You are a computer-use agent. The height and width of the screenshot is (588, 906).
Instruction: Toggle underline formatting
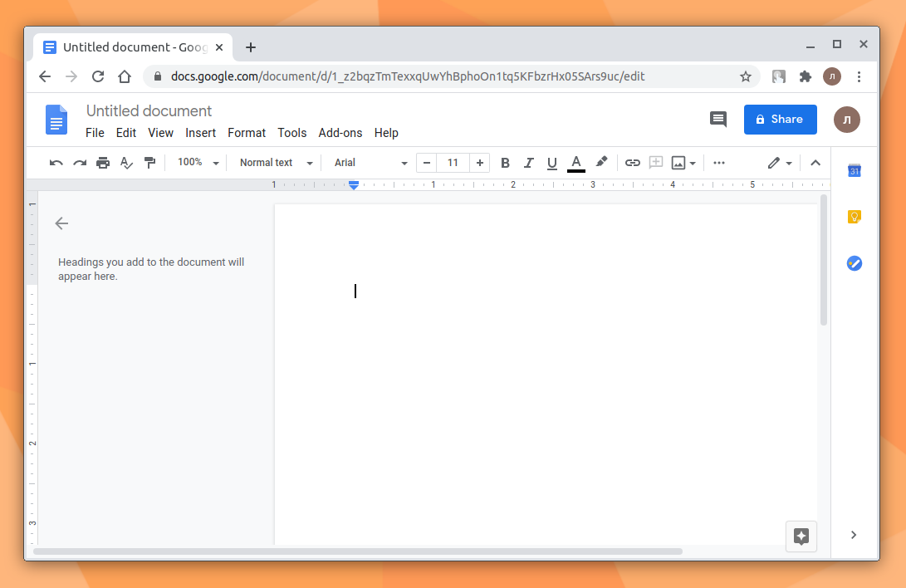point(551,163)
